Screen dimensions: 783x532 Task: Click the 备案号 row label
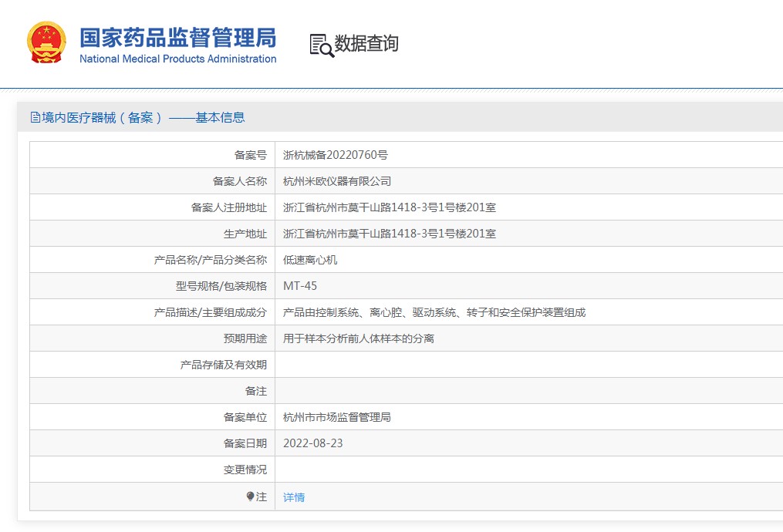click(251, 155)
